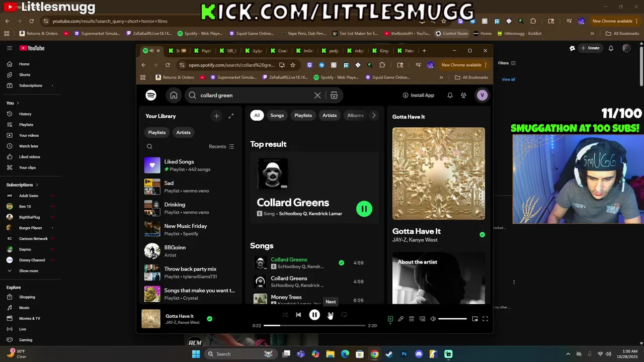Skip to the next track in Spotify
Image resolution: width=644 pixels, height=362 pixels.
(x=330, y=315)
